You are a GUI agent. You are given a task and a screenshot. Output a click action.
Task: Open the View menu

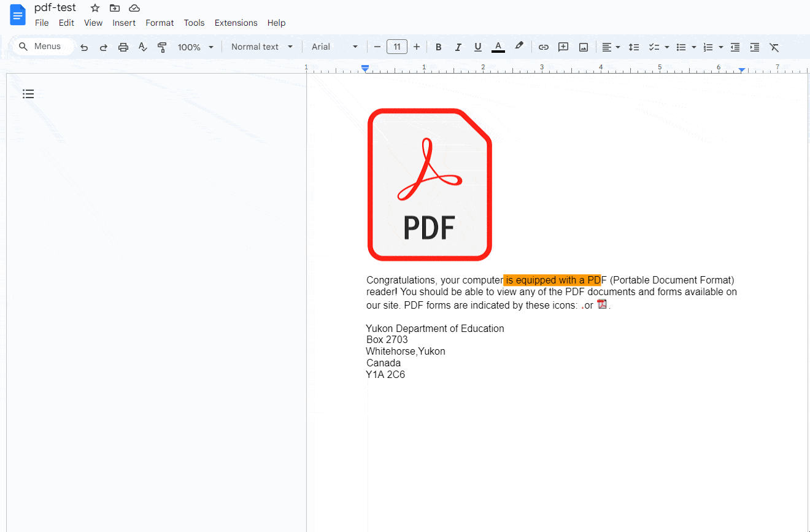pos(93,23)
